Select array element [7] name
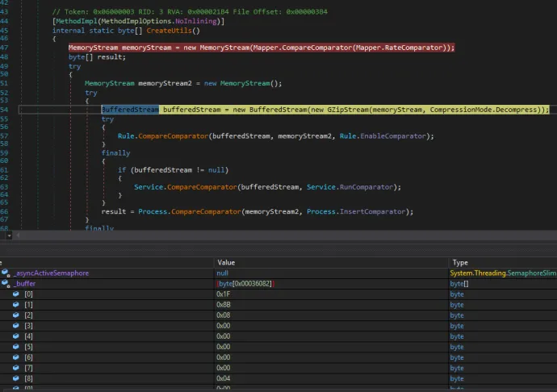This screenshot has height=392, width=557. pyautogui.click(x=28, y=368)
